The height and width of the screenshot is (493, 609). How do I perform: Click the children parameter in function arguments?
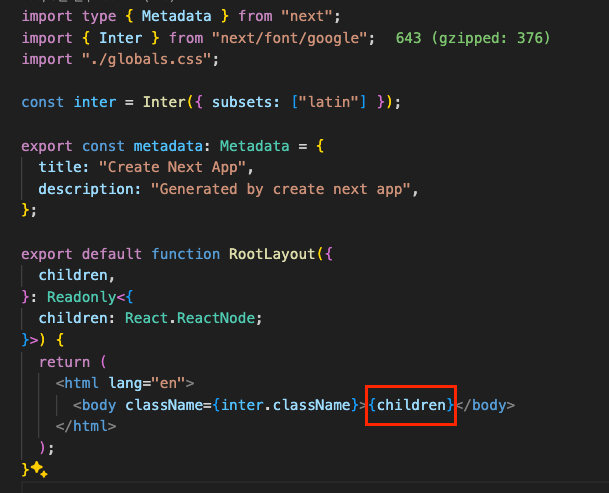click(73, 275)
